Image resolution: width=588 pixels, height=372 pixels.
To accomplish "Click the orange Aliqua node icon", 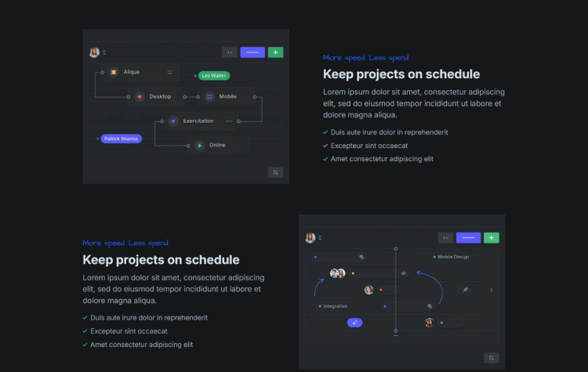I will click(x=114, y=72).
